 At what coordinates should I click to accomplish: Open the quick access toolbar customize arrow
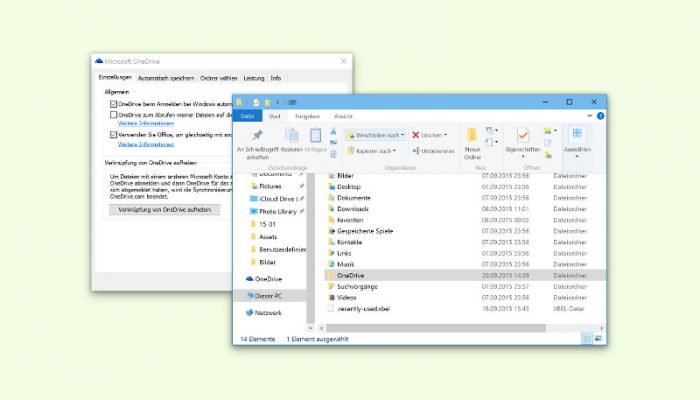(278, 102)
